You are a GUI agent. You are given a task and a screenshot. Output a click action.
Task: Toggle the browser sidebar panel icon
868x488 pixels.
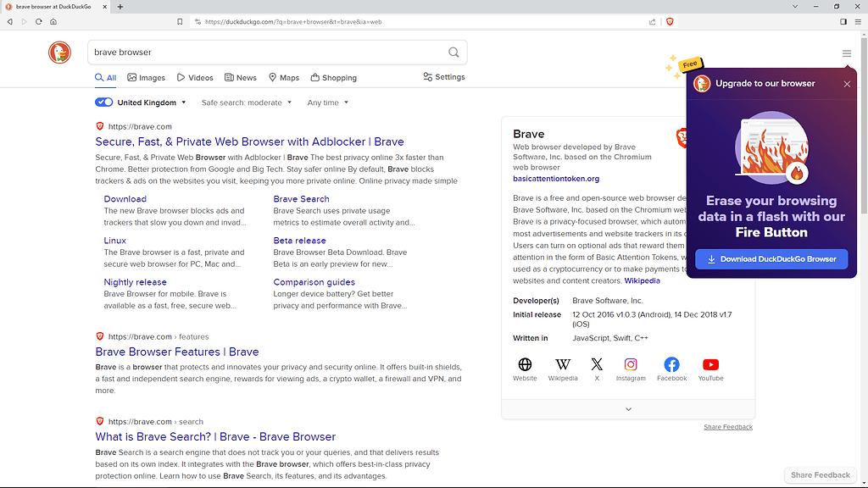tap(843, 21)
